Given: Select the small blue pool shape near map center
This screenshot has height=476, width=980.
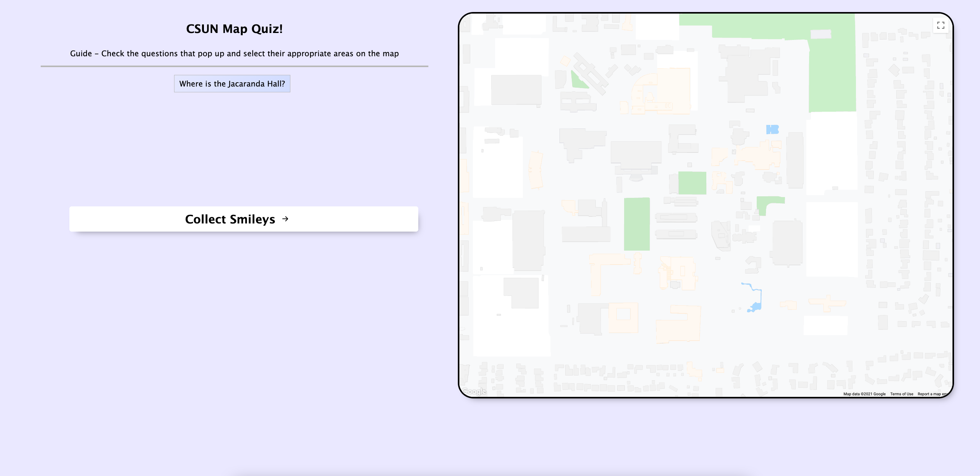Looking at the screenshot, I should (772, 130).
